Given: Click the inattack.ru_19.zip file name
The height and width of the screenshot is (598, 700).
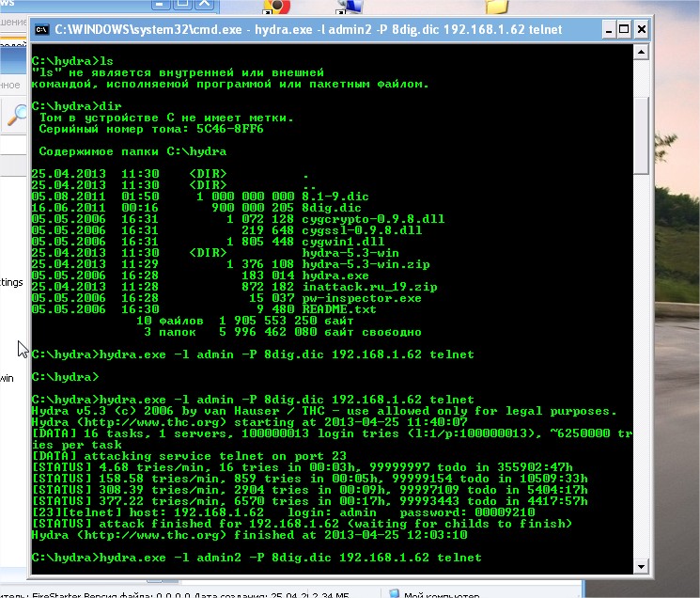Looking at the screenshot, I should (369, 287).
